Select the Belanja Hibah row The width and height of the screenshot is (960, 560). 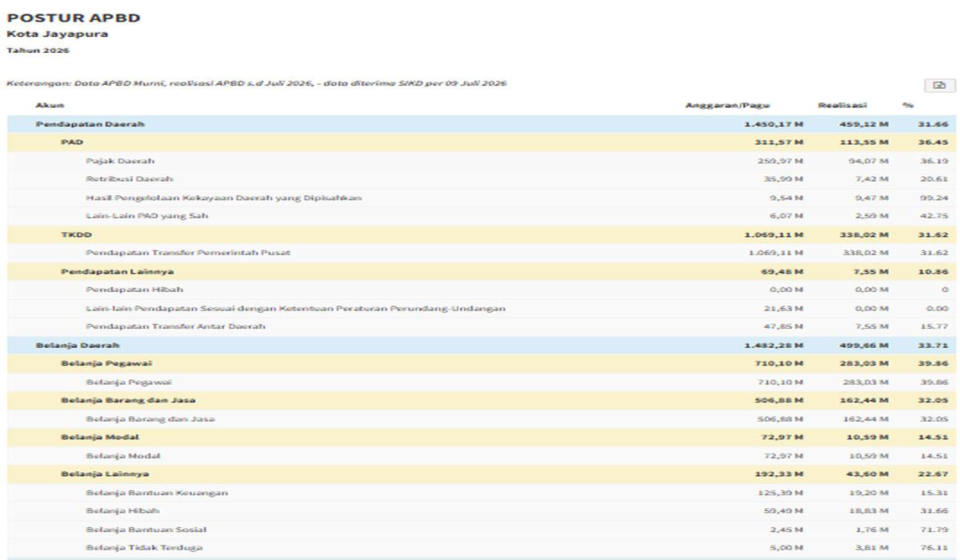[x=482, y=510]
